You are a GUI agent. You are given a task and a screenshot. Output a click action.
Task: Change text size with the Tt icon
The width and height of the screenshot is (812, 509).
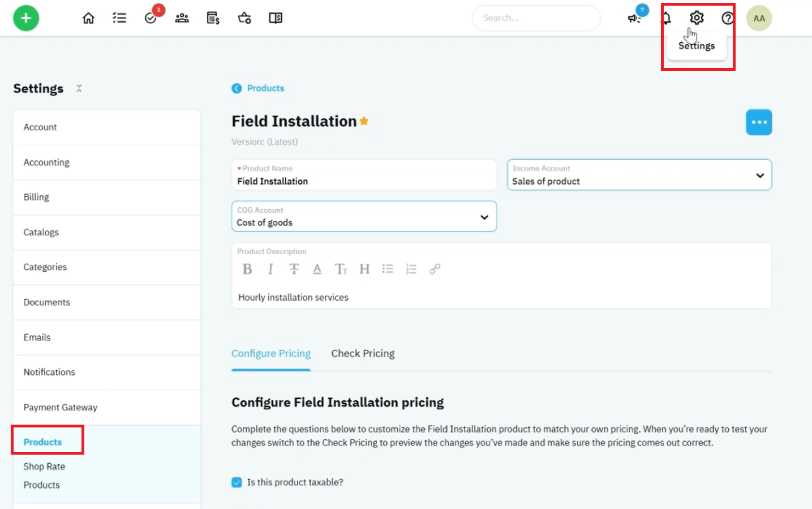(x=341, y=269)
